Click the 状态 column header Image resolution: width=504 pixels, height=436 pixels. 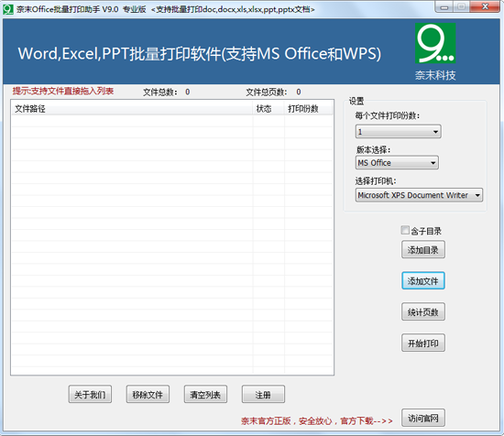point(268,109)
